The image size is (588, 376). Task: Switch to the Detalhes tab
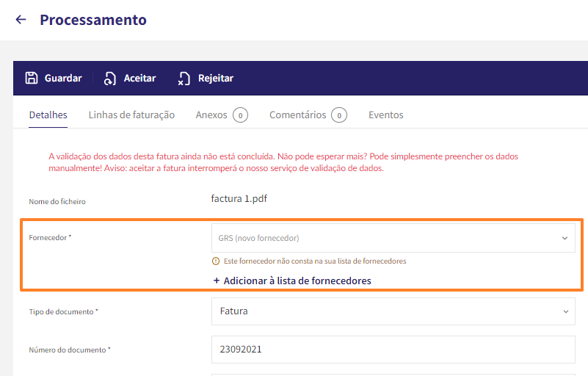tap(48, 115)
